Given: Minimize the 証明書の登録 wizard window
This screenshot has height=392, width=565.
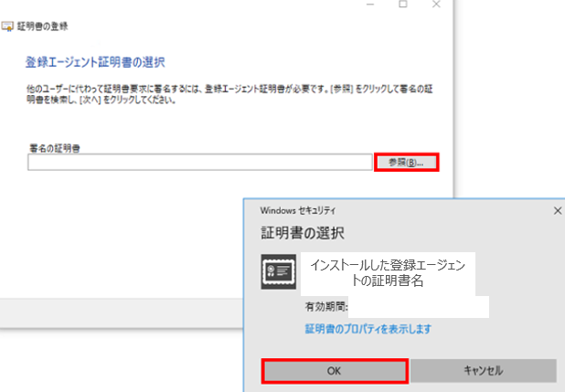Looking at the screenshot, I should (370, 4).
